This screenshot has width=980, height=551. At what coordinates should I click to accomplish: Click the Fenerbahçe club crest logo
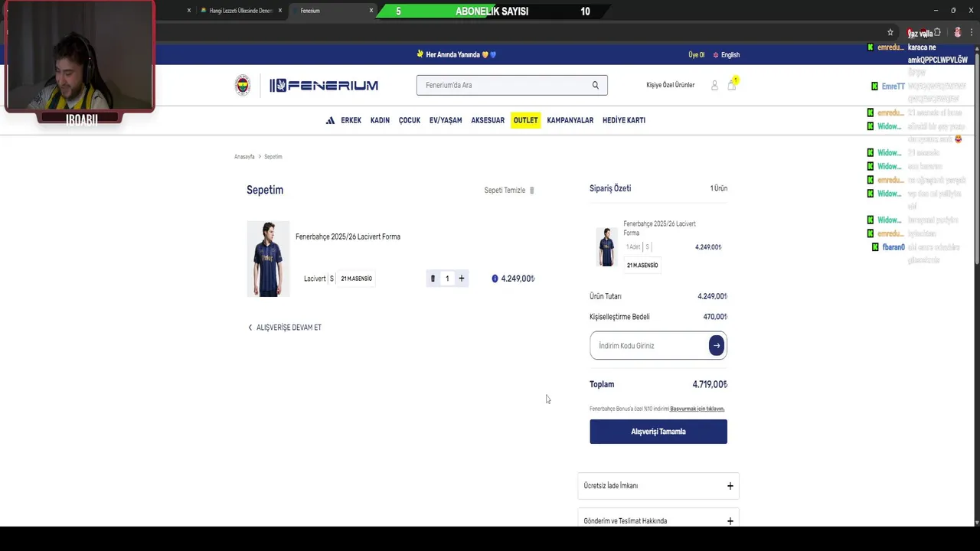[x=243, y=85]
